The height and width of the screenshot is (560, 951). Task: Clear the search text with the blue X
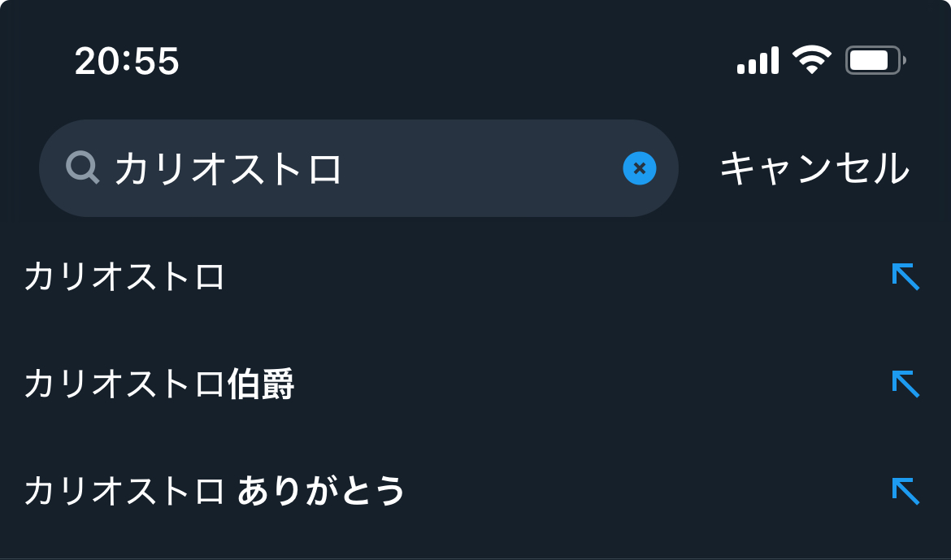pos(639,168)
